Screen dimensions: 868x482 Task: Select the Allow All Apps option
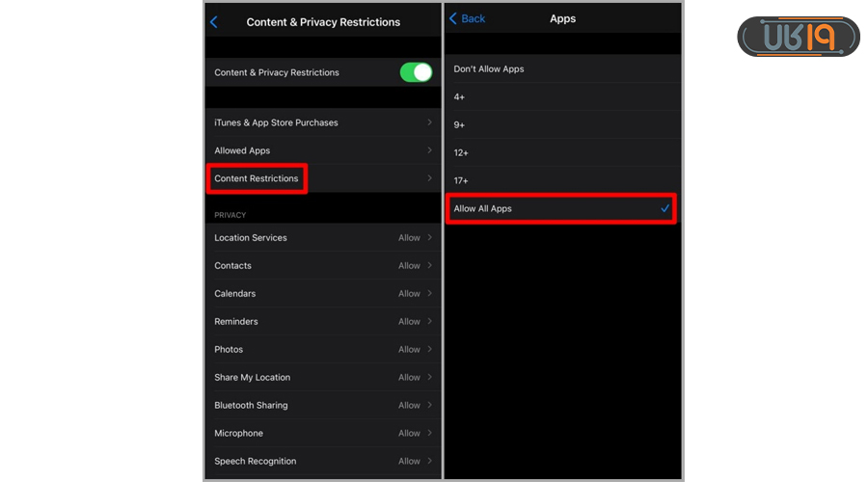(x=561, y=209)
